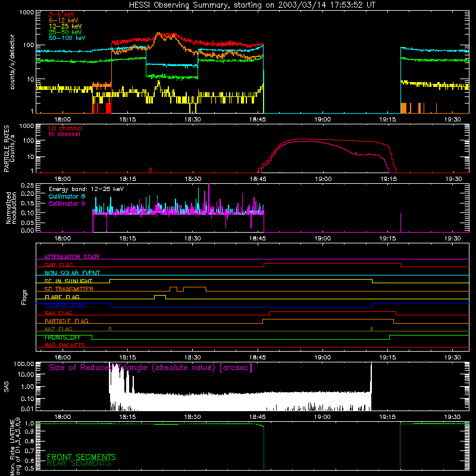Click the SC_TRANSMITTER flag label
Screen dimensions: 476x476
pyautogui.click(x=68, y=289)
